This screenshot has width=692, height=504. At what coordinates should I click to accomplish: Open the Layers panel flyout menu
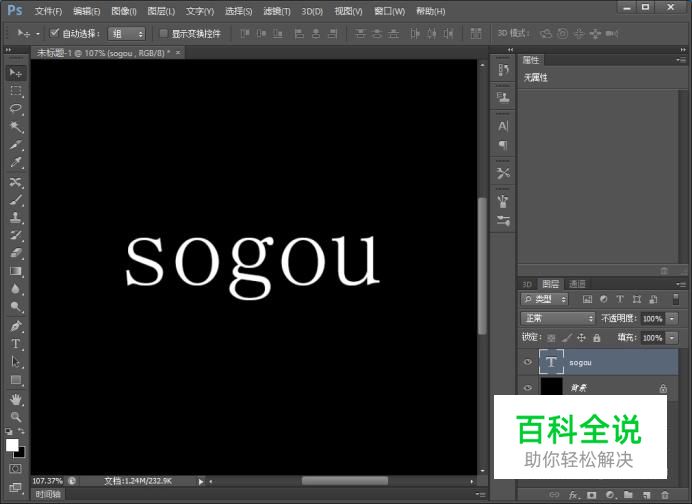tap(681, 284)
